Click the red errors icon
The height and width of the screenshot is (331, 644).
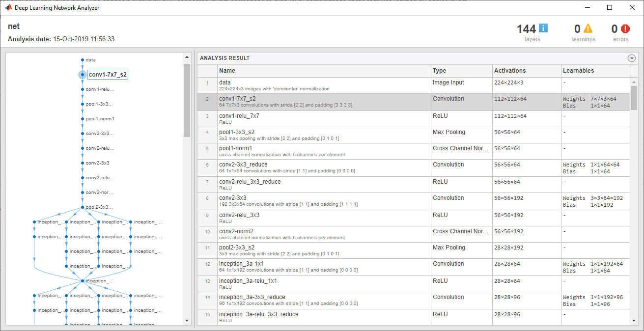point(625,29)
